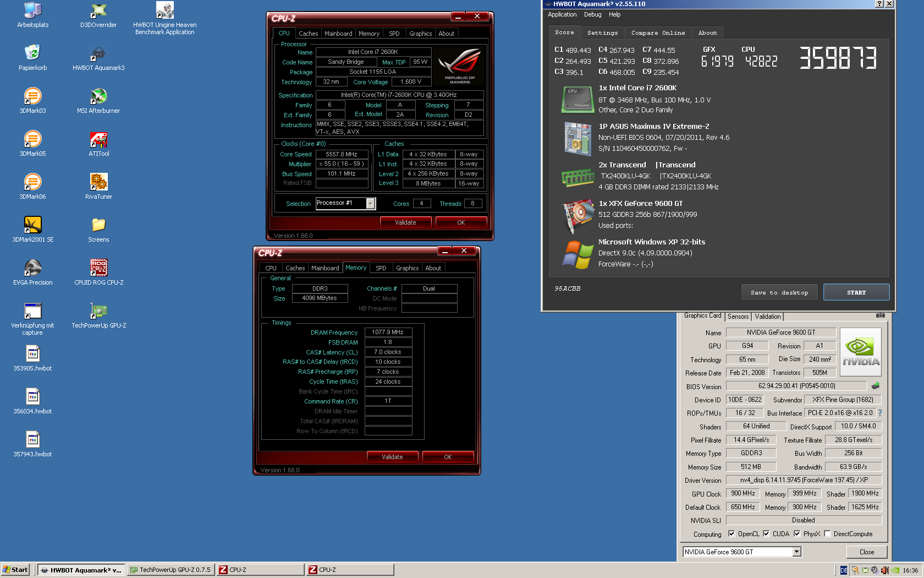The width and height of the screenshot is (924, 578).
Task: Click the GPU-Z BIOS save chip icon
Action: [x=876, y=386]
